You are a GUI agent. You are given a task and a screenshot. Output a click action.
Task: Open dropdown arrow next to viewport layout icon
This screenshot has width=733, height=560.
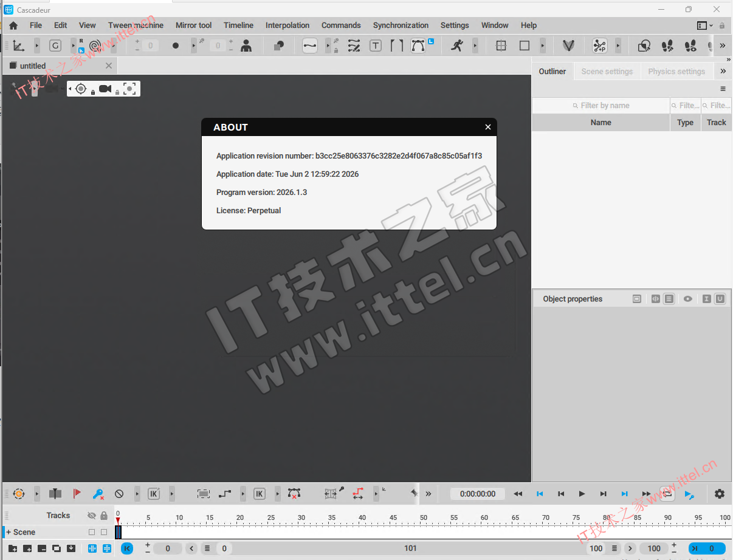(x=543, y=46)
